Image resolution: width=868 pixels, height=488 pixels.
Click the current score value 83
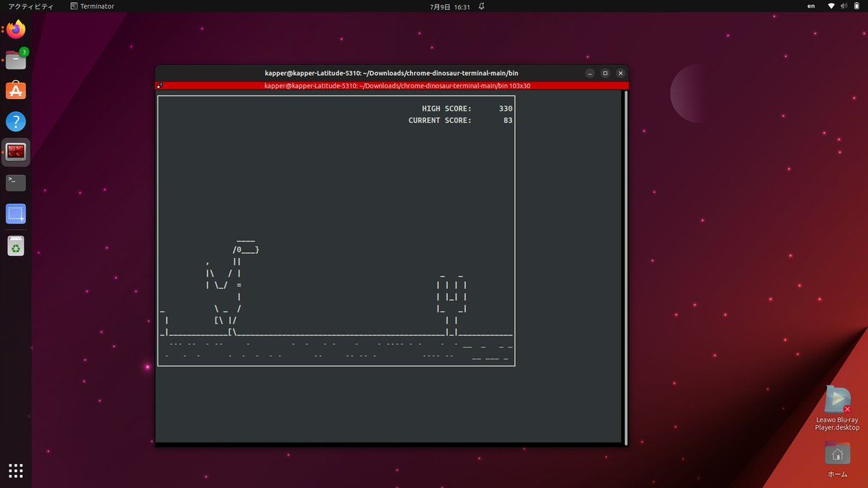508,120
